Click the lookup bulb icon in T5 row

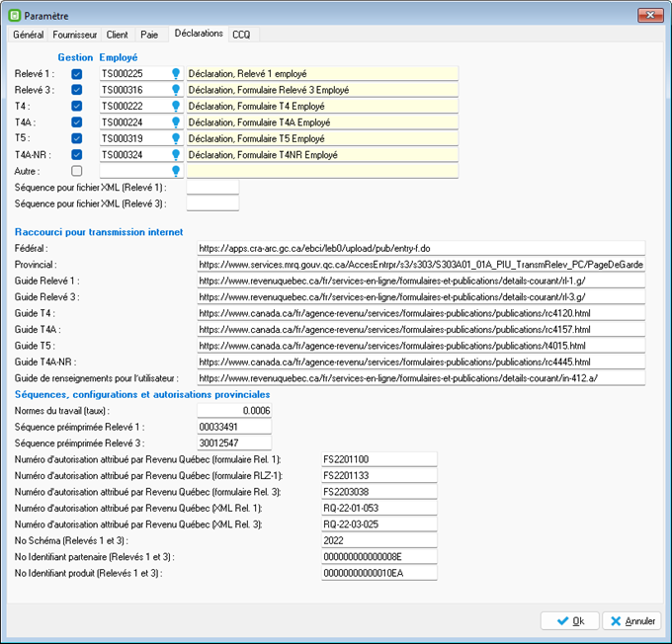pyautogui.click(x=176, y=139)
